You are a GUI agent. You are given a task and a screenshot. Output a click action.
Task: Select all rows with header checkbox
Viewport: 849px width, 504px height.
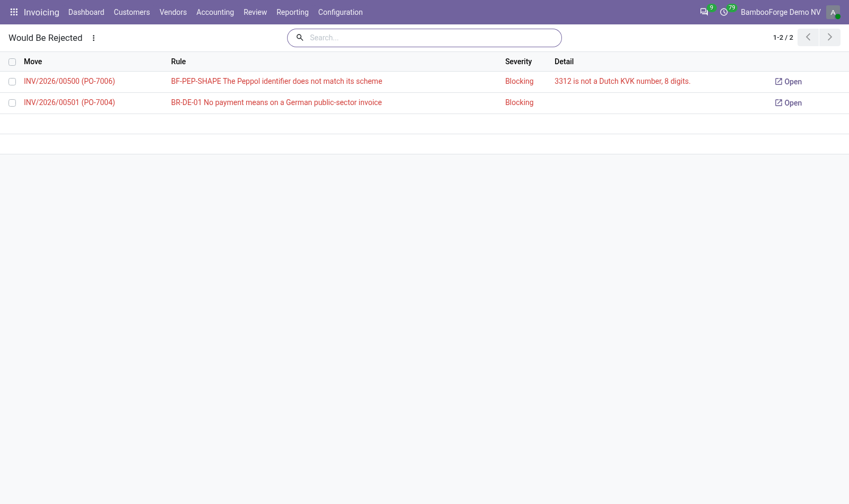[12, 62]
